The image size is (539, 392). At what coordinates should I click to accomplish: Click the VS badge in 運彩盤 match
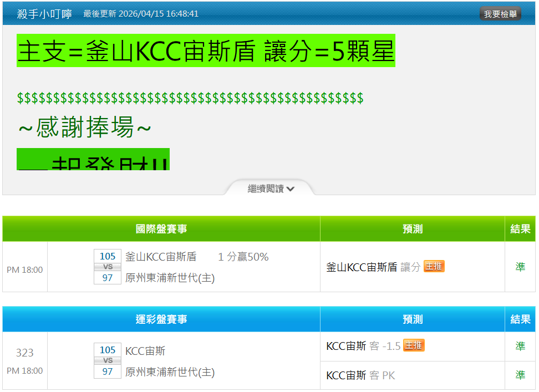click(x=108, y=361)
